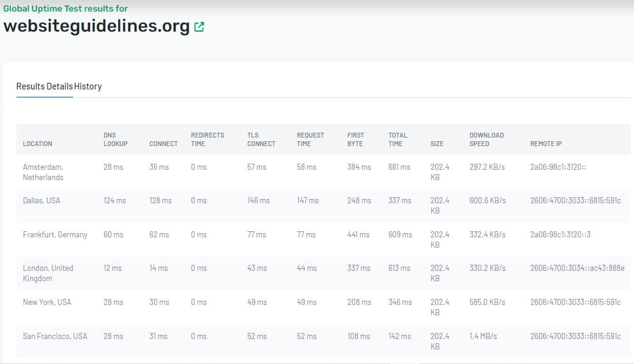Click the First Byte column header

coord(356,139)
